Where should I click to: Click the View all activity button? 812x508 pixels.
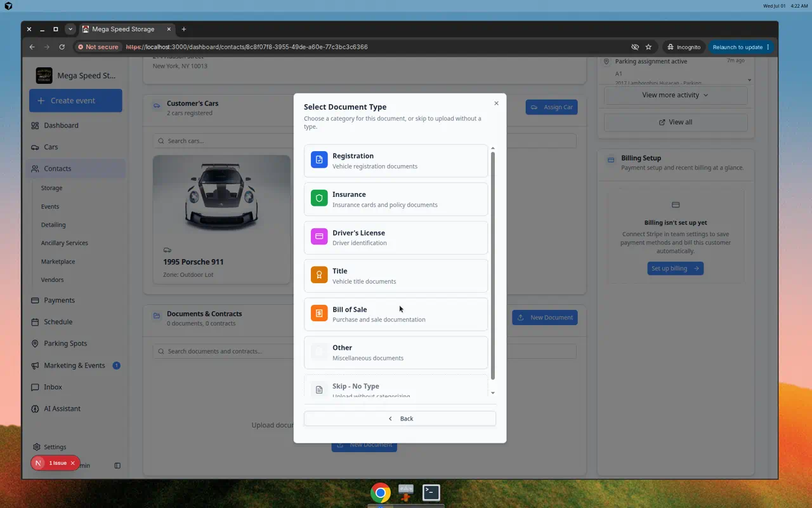[x=676, y=122]
